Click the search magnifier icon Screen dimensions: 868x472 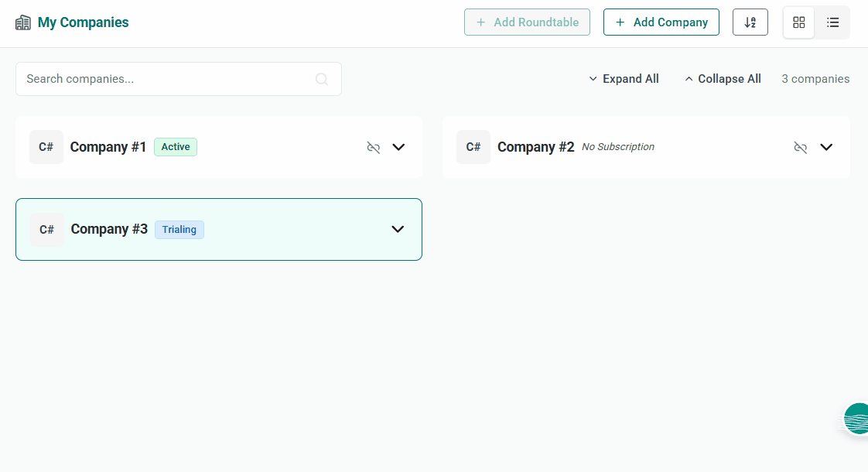tap(322, 79)
